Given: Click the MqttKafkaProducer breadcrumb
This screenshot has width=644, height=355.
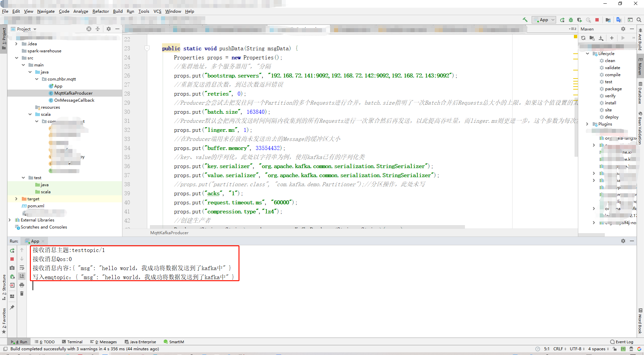Looking at the screenshot, I should [x=169, y=233].
